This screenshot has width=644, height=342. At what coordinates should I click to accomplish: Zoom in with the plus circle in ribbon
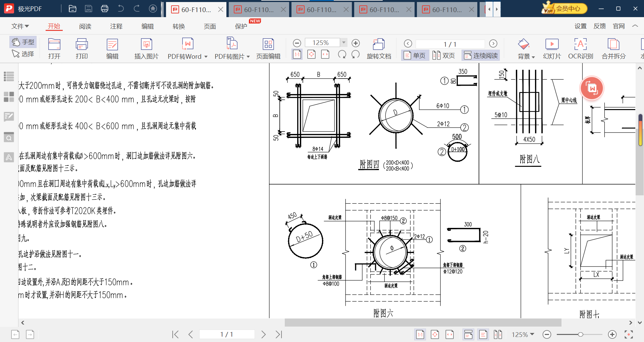coord(356,43)
